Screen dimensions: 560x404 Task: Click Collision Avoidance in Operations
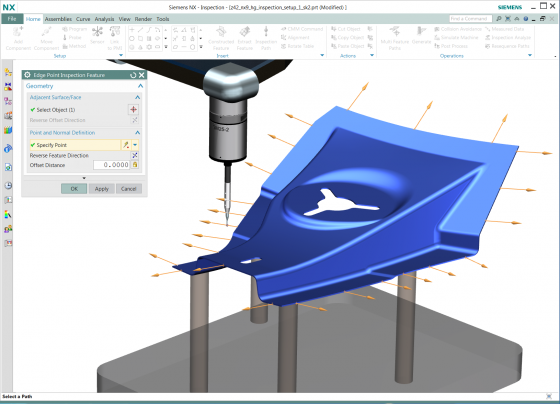click(458, 29)
